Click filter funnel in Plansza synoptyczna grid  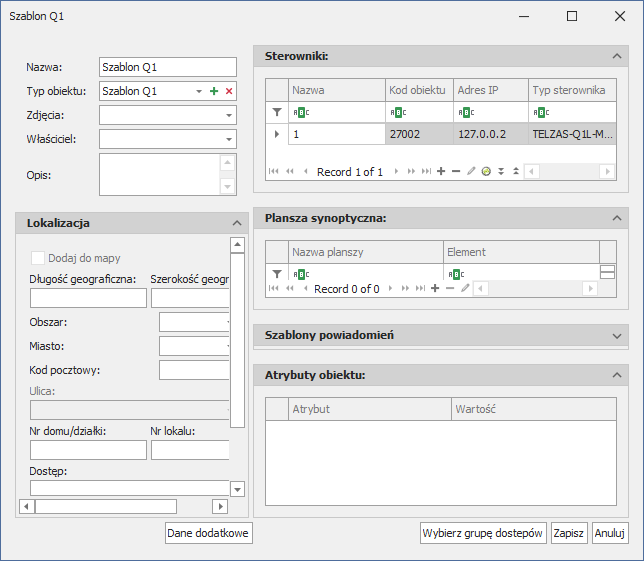(x=277, y=274)
